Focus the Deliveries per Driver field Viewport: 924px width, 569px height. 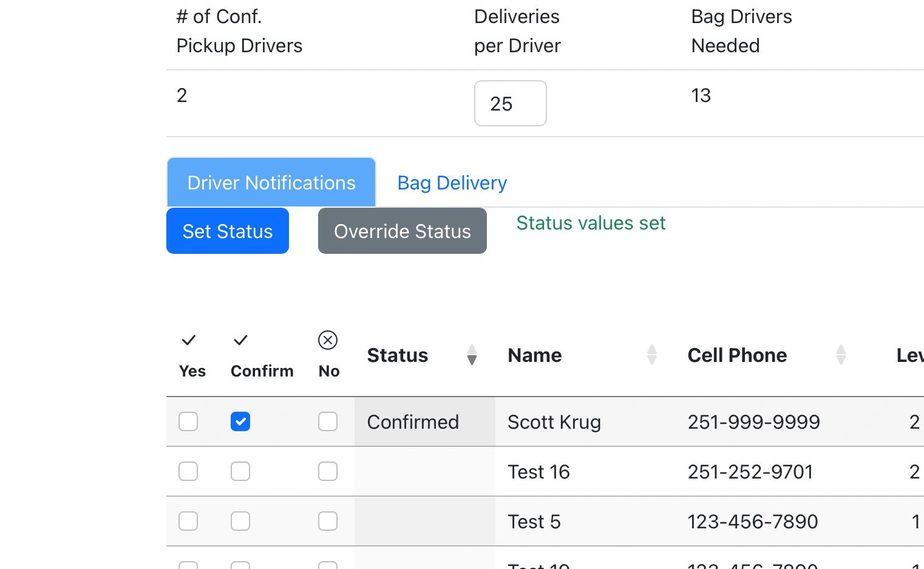[x=510, y=104]
